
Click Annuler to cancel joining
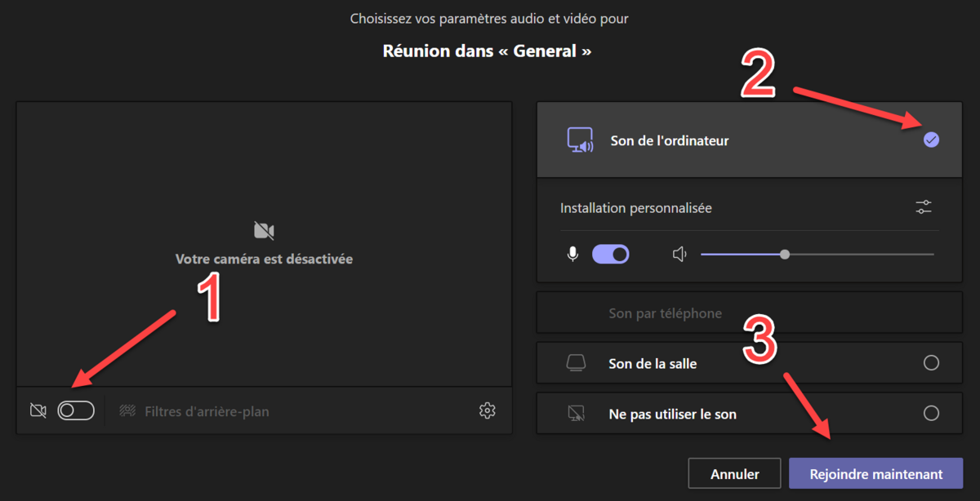pyautogui.click(x=735, y=473)
